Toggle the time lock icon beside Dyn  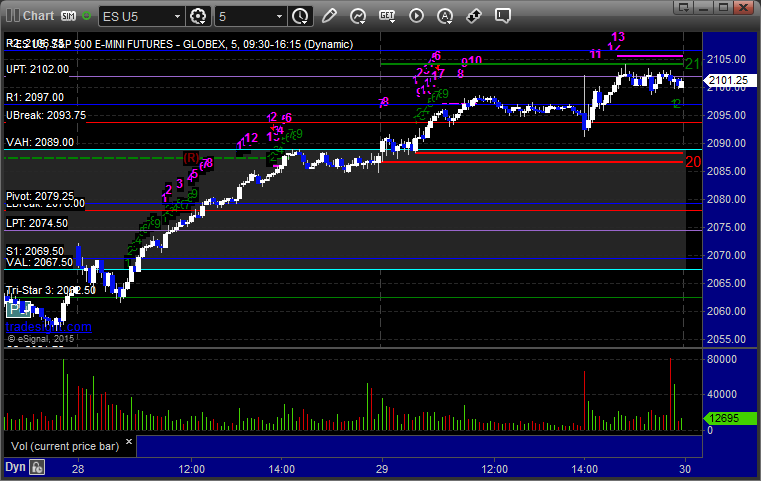point(37,467)
